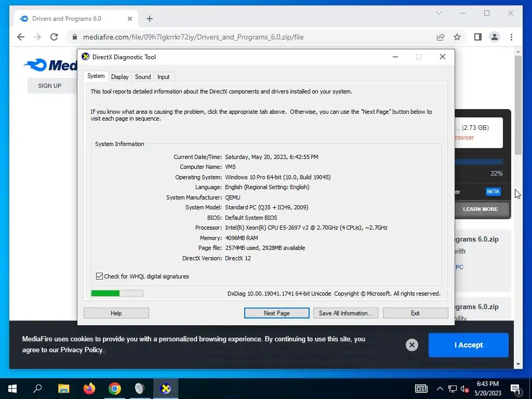Click the '4096MB RAM' memory value

point(242,238)
